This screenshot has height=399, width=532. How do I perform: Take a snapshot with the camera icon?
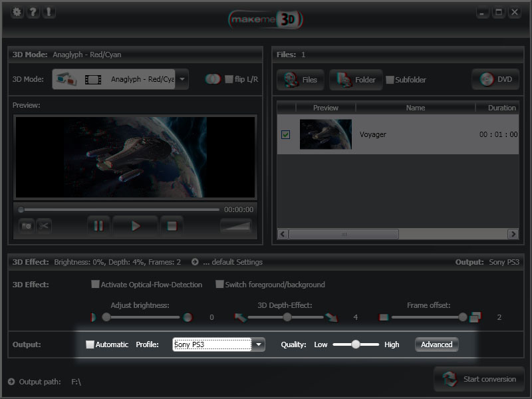[27, 226]
